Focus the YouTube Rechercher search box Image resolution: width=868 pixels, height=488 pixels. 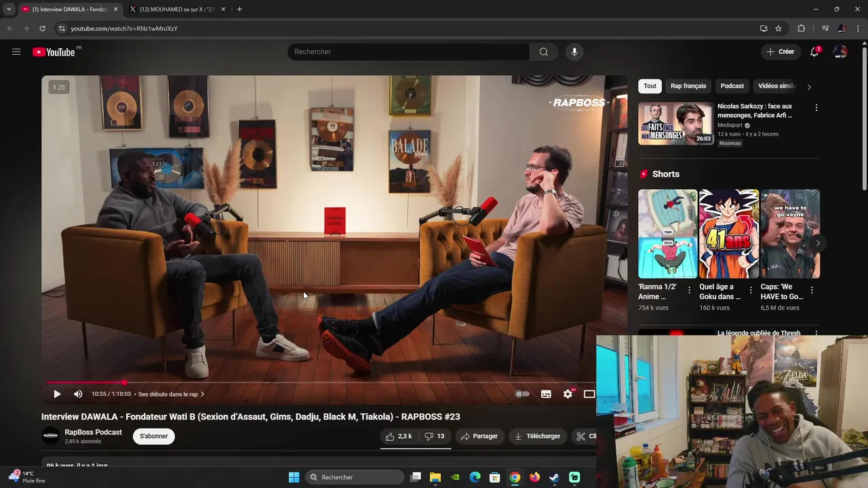[x=408, y=52]
